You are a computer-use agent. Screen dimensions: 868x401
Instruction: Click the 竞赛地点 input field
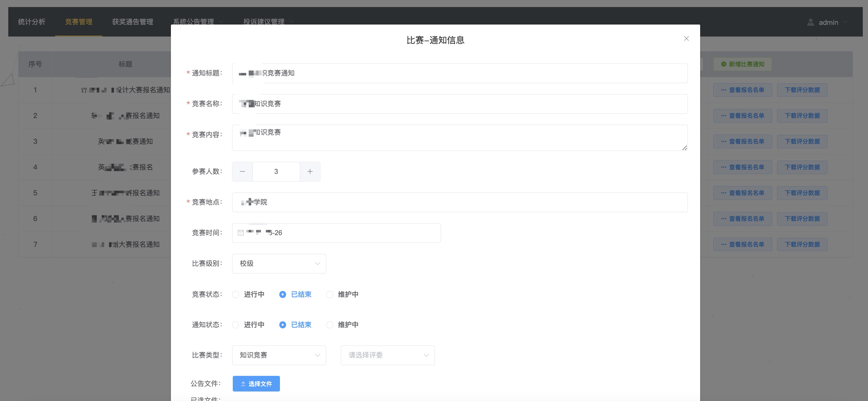(460, 202)
